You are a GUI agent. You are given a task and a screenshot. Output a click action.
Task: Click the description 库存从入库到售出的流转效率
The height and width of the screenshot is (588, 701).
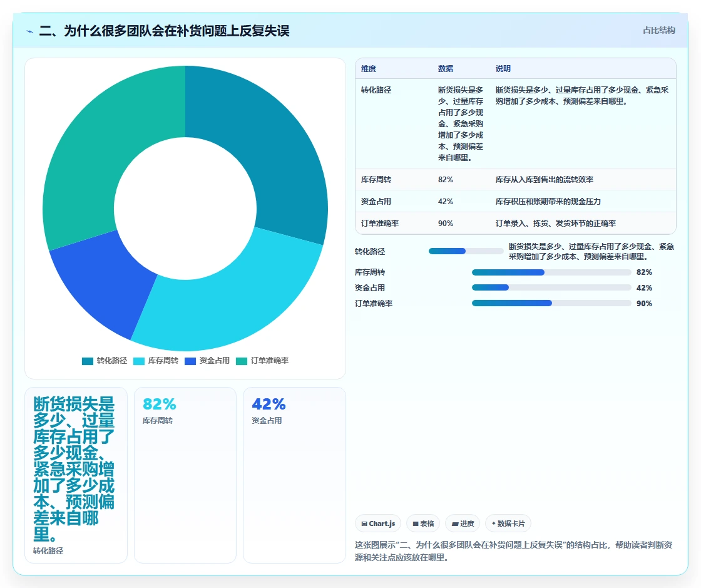[x=545, y=179]
